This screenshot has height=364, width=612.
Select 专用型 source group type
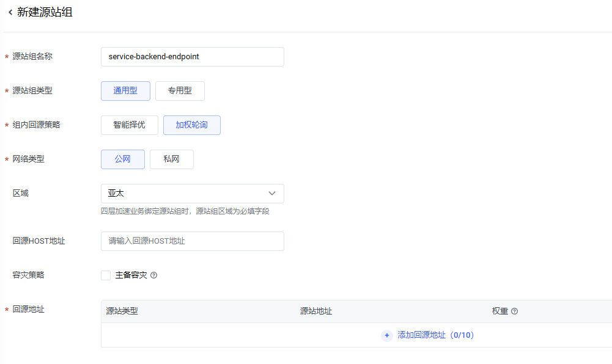tap(180, 91)
